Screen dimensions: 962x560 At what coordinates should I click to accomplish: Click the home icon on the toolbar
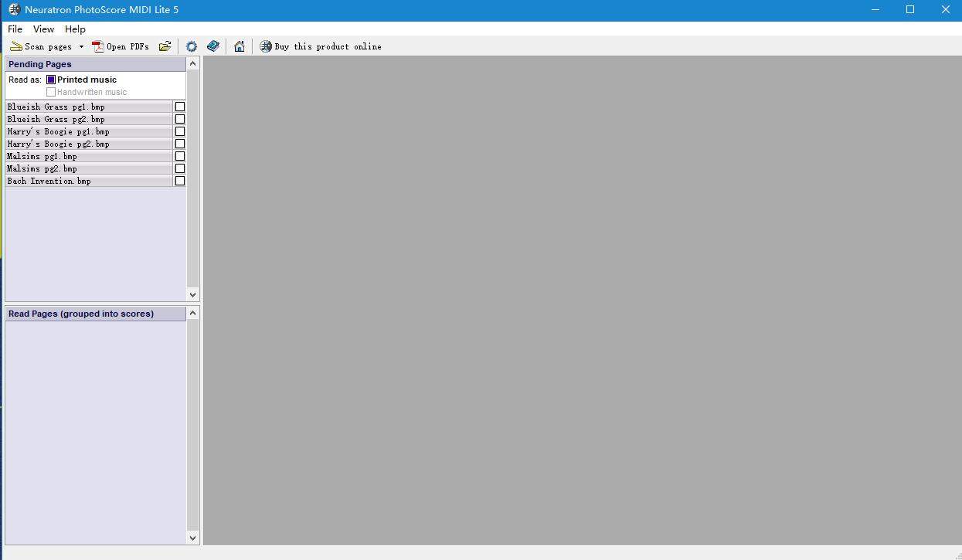239,46
